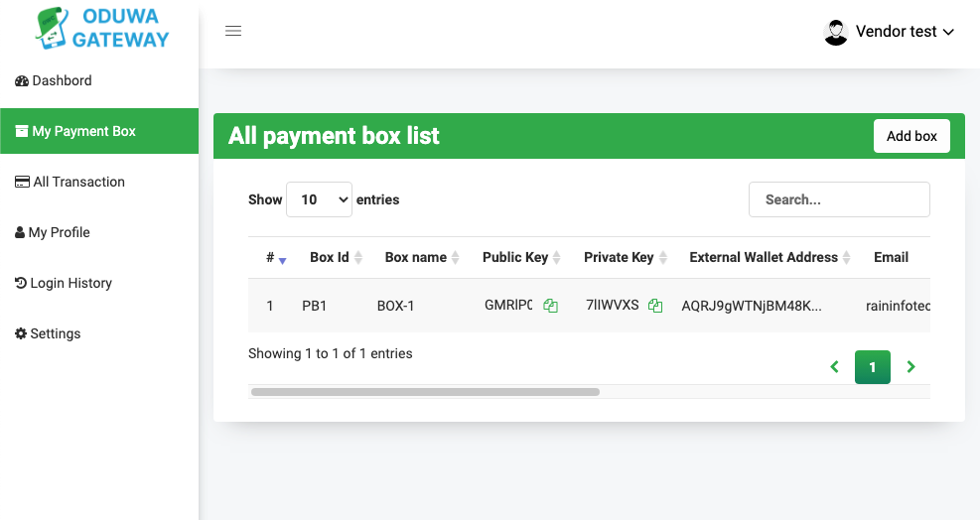This screenshot has width=980, height=520.
Task: Click the Vendor test avatar icon
Action: [836, 33]
